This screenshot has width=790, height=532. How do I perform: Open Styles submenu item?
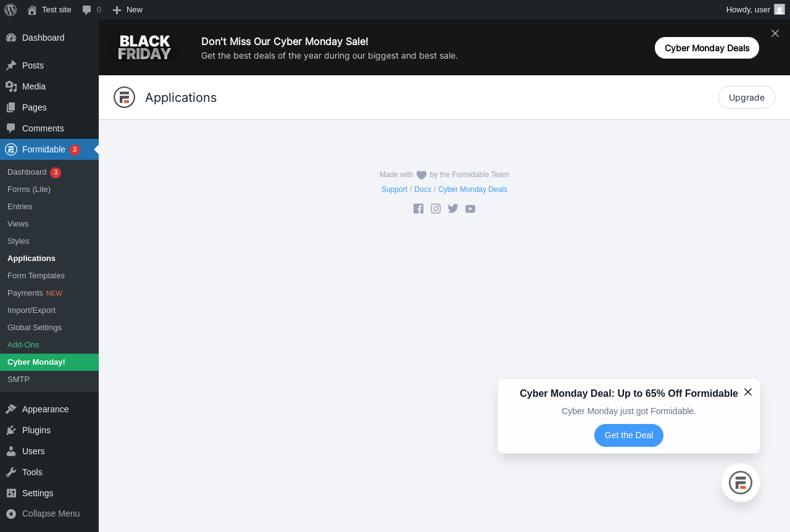coord(49,241)
